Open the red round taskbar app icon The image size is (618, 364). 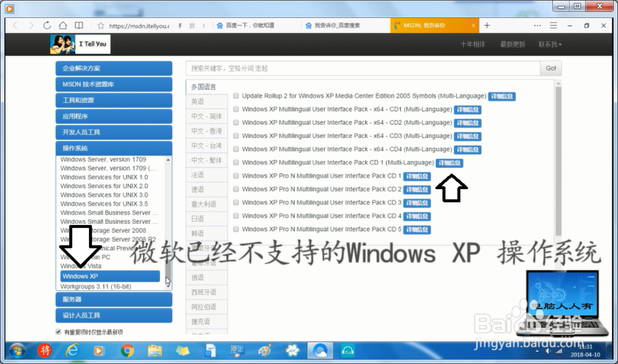(44, 350)
